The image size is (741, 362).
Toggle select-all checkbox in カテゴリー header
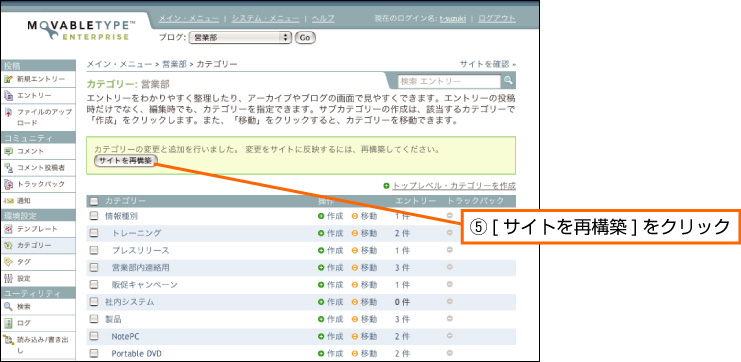(x=94, y=201)
